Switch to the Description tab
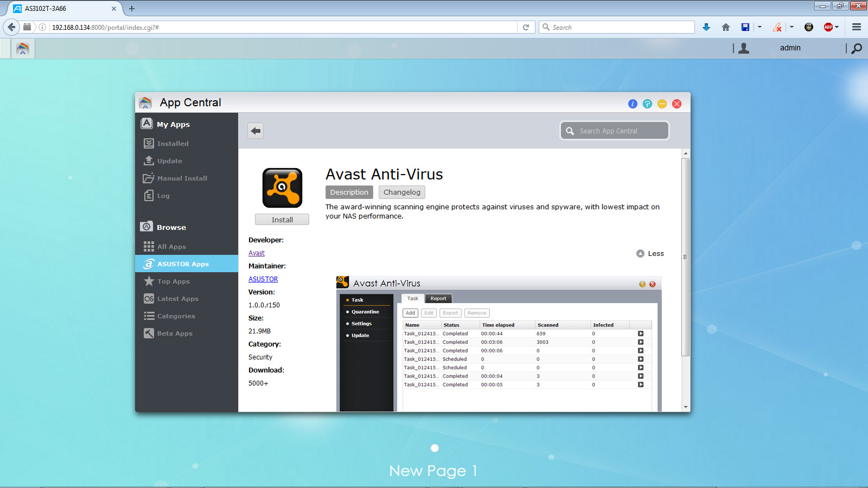The height and width of the screenshot is (488, 868). coord(349,192)
